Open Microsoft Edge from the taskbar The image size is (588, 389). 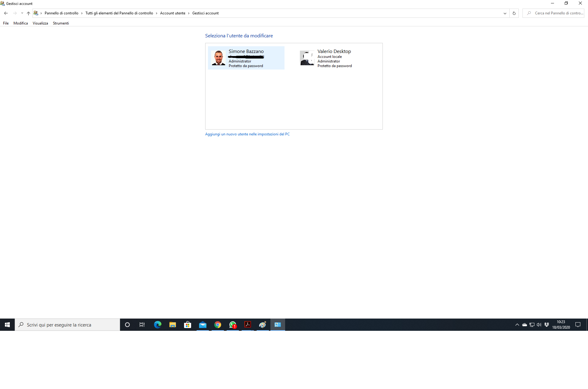click(x=157, y=325)
